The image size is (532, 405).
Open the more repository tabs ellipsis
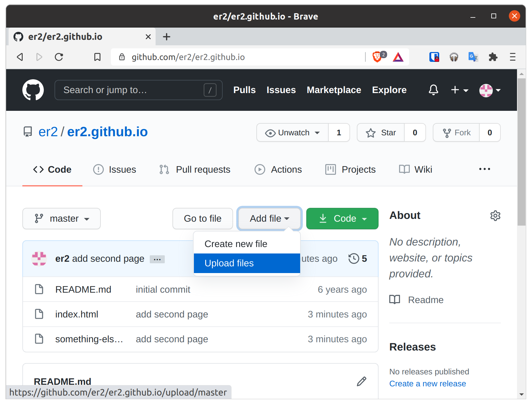tap(485, 169)
